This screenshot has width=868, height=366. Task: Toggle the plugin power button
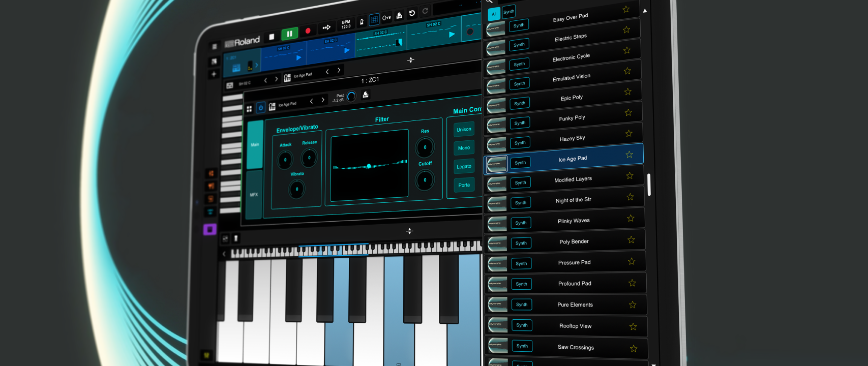(261, 108)
